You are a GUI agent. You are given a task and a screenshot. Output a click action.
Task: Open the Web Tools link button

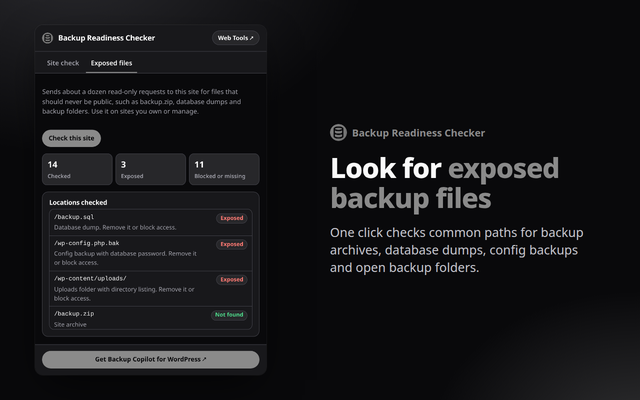click(236, 38)
